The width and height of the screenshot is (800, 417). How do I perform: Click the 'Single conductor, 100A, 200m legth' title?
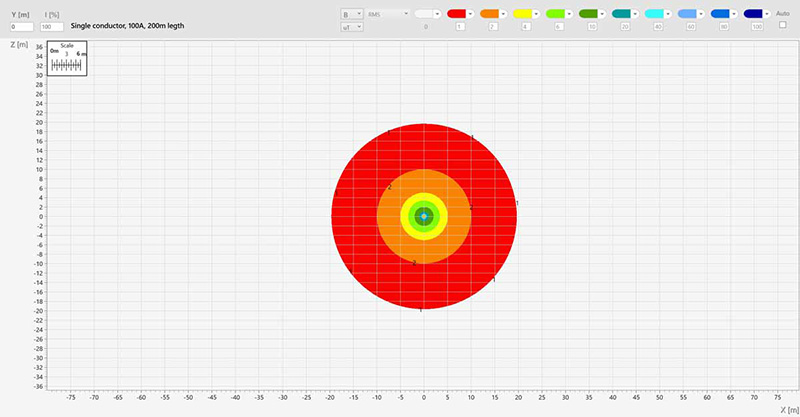[x=128, y=26]
